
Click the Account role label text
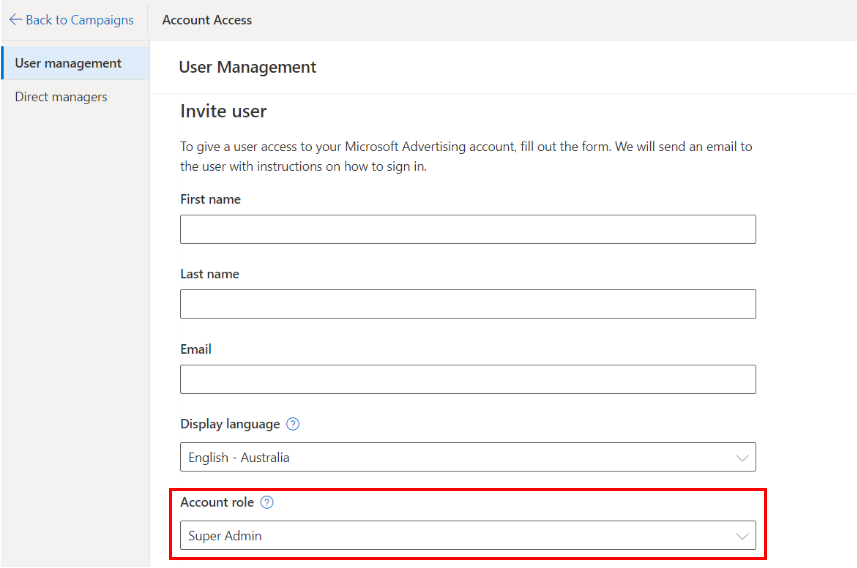pyautogui.click(x=217, y=502)
